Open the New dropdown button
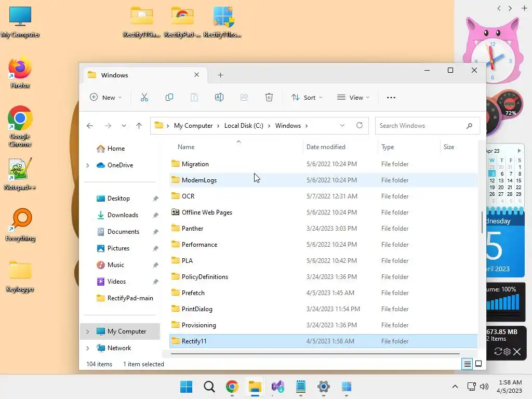Screen dimensions: 532x399 tap(105, 97)
